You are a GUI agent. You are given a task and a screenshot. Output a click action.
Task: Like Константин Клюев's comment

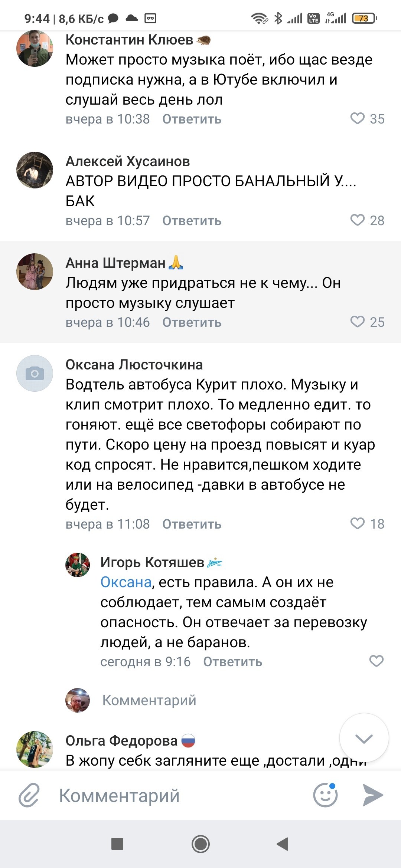coord(358,119)
